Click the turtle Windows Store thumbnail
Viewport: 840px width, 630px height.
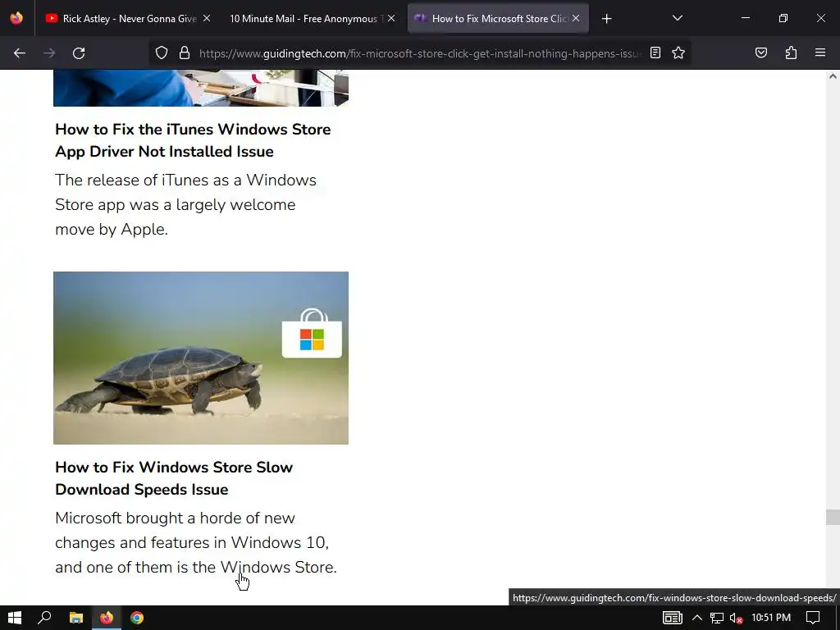tap(201, 358)
